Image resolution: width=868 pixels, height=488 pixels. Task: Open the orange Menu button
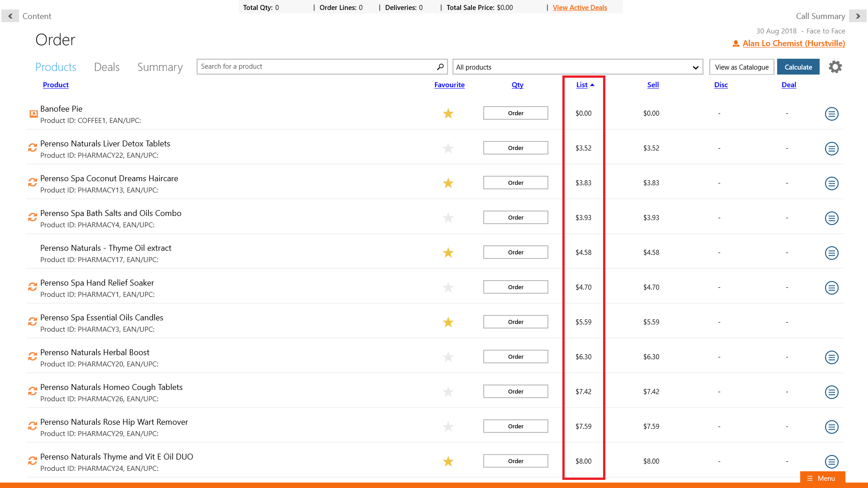[822, 478]
